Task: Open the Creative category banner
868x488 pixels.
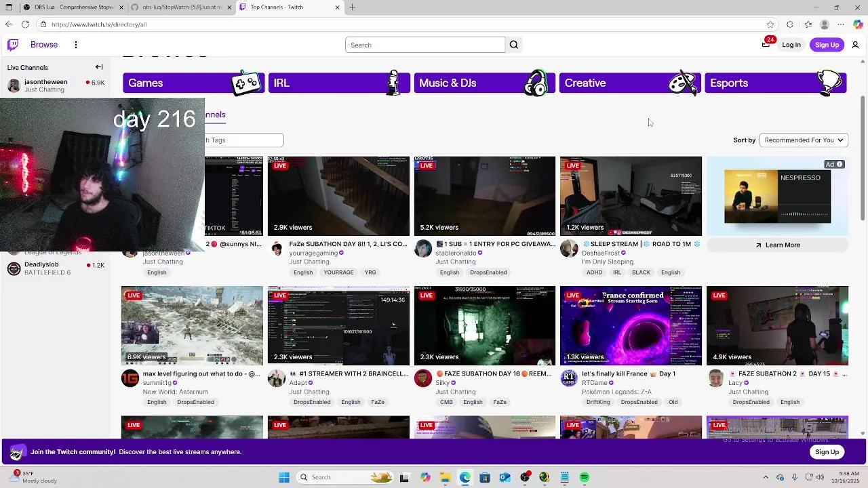Action: point(630,83)
